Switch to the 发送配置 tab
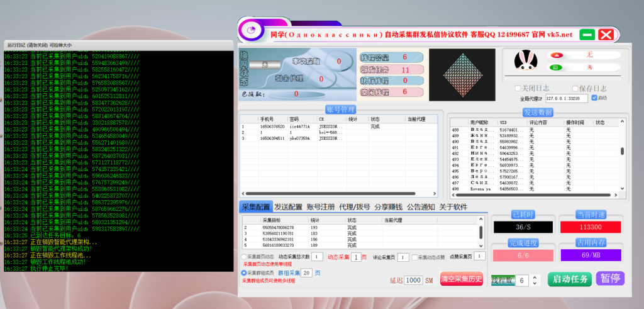The width and height of the screenshot is (644, 309). 288,207
